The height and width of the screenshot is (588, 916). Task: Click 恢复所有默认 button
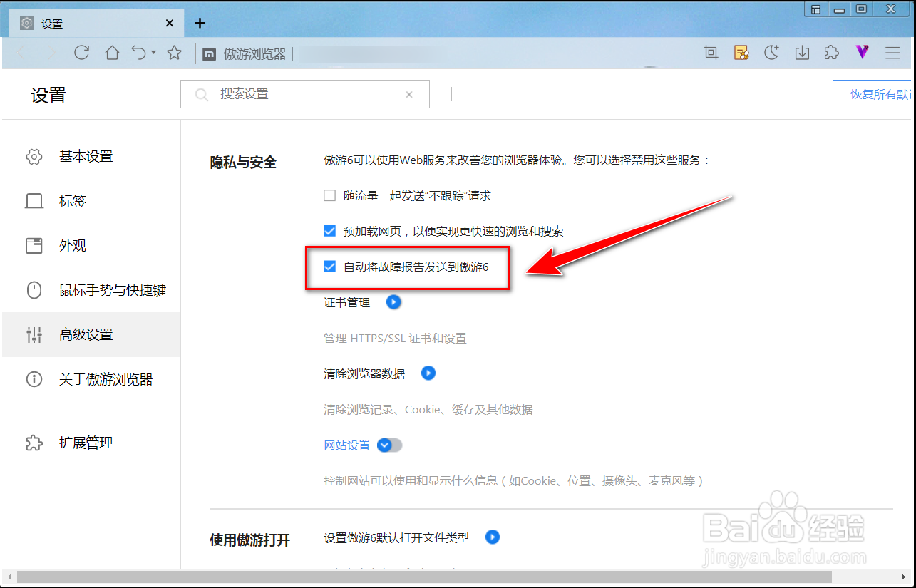point(873,94)
